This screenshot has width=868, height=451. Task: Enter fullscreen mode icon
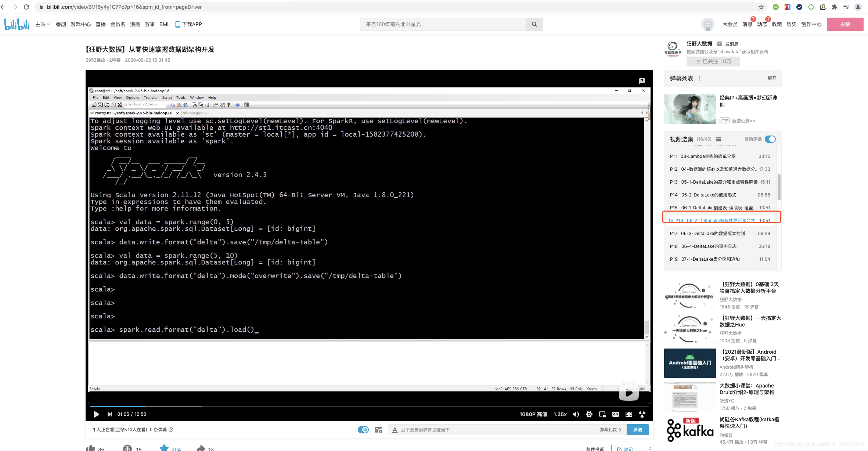pyautogui.click(x=642, y=414)
